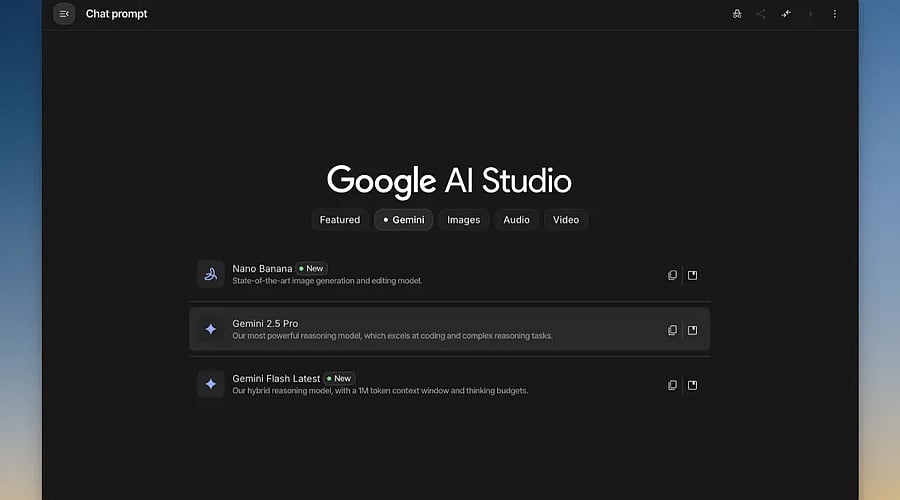Viewport: 900px width, 500px height.
Task: Click the share icon in top bar
Action: point(761,14)
